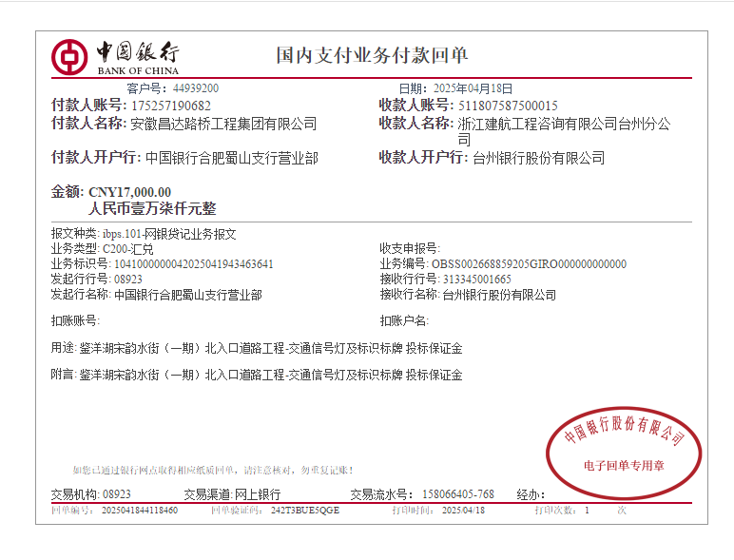Click payee bank 台州银行股份有限公司 beside 收款人开户行

[x=538, y=158]
